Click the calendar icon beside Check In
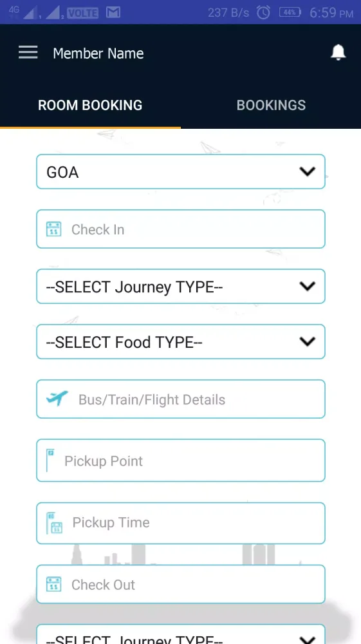This screenshot has width=361, height=644. [x=54, y=229]
